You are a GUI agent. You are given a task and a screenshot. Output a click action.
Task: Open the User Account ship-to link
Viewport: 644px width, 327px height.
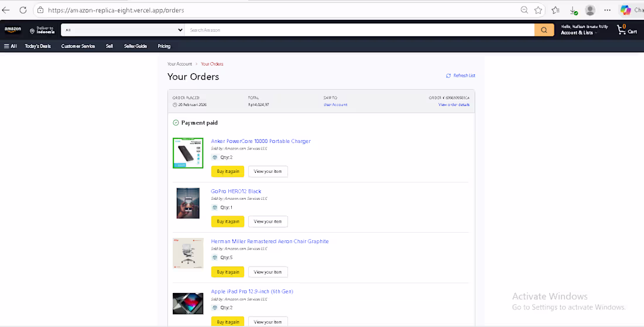click(x=335, y=105)
